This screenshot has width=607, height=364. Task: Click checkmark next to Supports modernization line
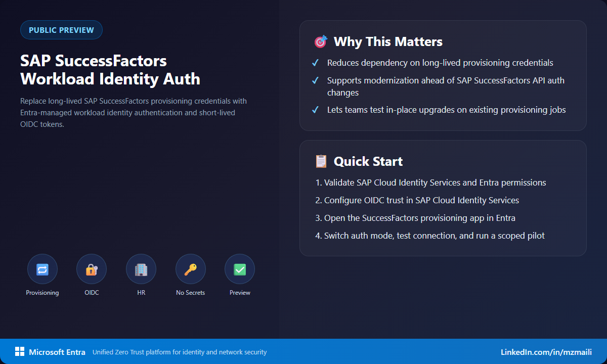coord(315,80)
